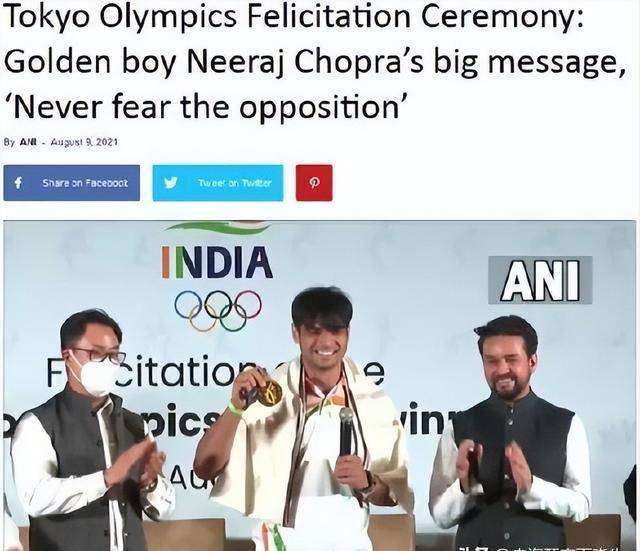Viewport: 640px width, 551px height.
Task: Click the INDIA team logo on the backdrop
Action: point(217,263)
